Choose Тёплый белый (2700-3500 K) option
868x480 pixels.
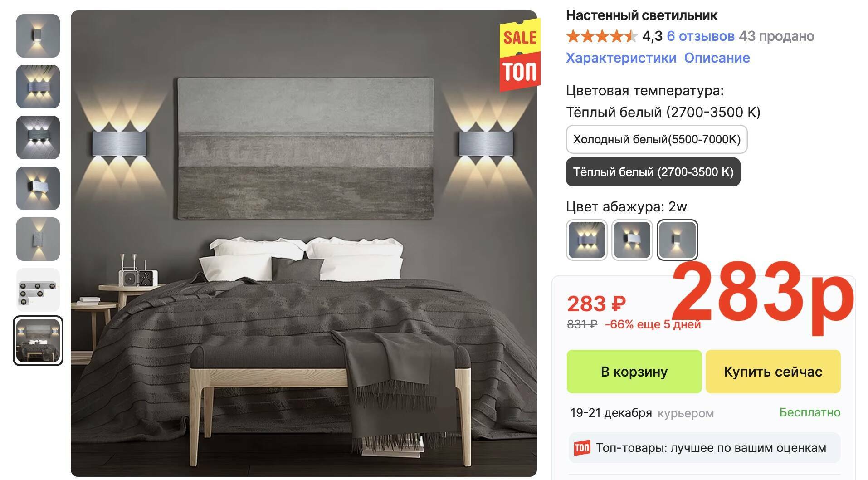coord(653,172)
